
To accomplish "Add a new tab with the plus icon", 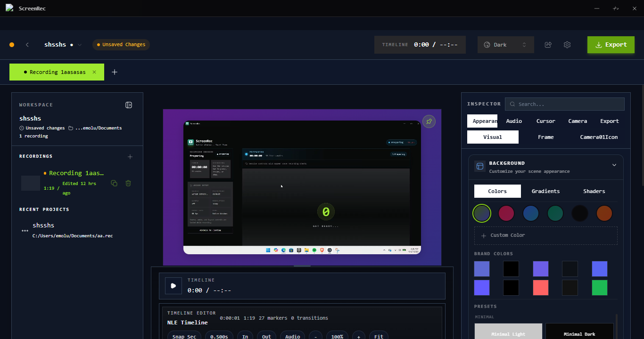I will (x=115, y=72).
